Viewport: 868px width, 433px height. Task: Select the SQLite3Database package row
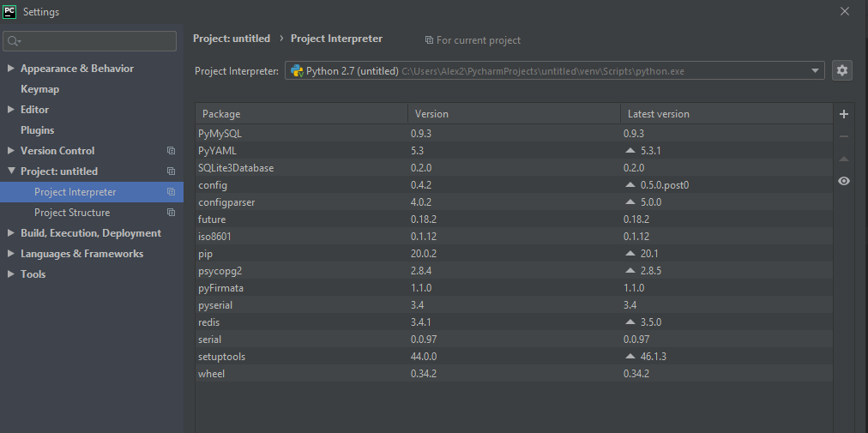(514, 168)
